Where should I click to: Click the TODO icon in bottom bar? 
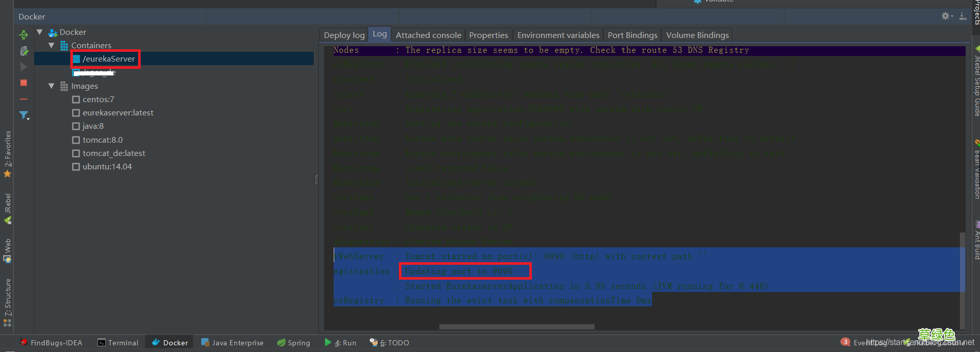[374, 342]
